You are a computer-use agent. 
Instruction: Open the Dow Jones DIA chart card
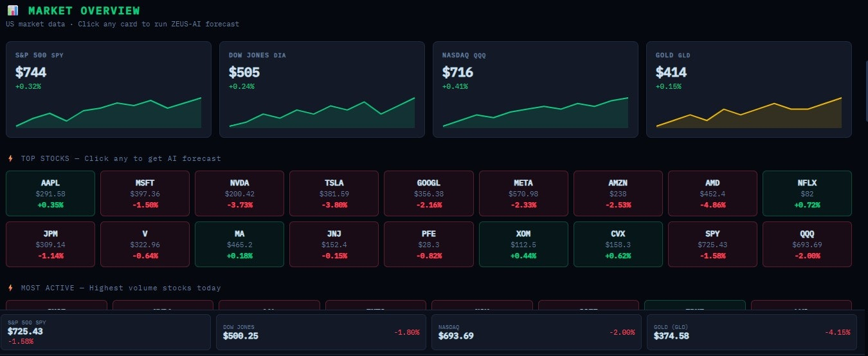[x=322, y=89]
